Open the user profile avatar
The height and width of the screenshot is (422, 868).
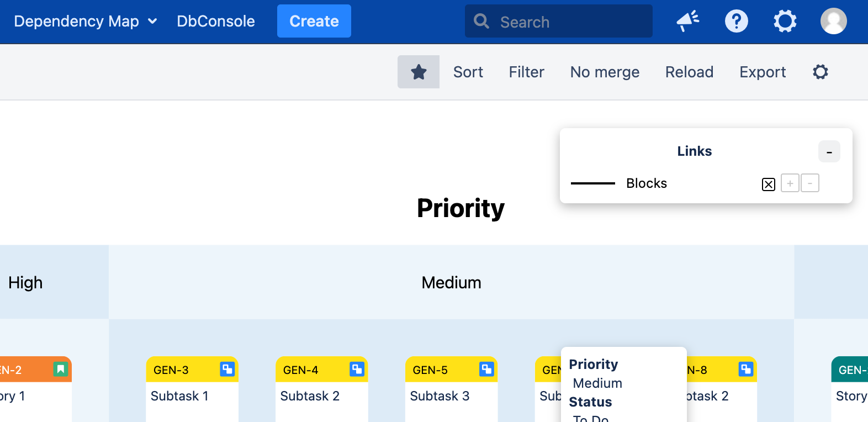click(834, 22)
